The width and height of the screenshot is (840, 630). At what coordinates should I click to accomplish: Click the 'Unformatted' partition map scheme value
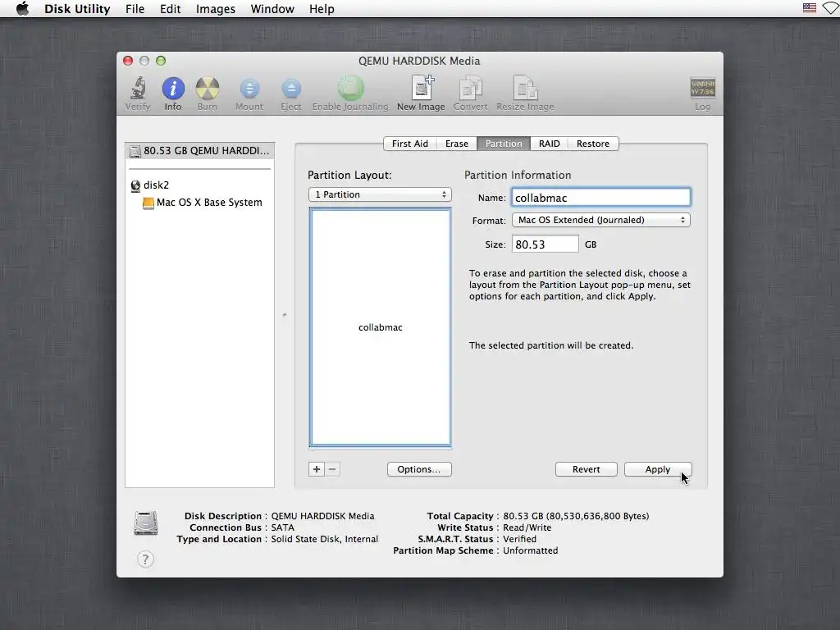coord(531,550)
